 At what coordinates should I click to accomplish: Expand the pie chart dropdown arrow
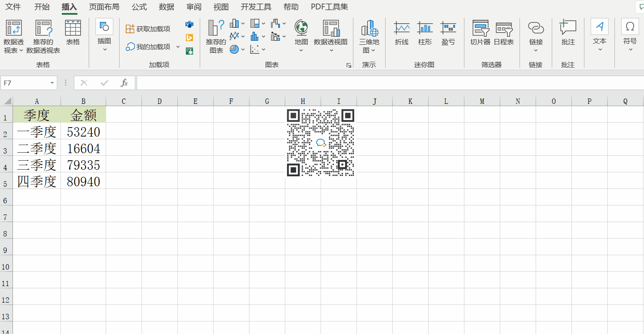point(243,49)
